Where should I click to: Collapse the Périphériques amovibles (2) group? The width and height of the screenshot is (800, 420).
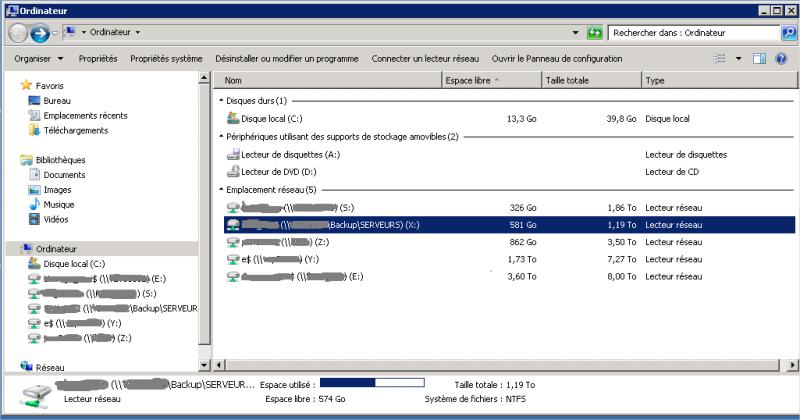221,136
